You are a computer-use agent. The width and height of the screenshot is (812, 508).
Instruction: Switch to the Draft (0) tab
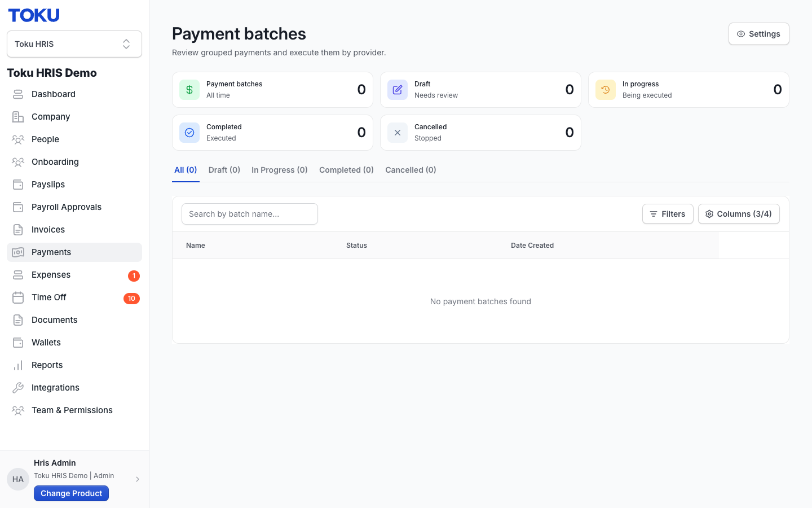click(224, 170)
